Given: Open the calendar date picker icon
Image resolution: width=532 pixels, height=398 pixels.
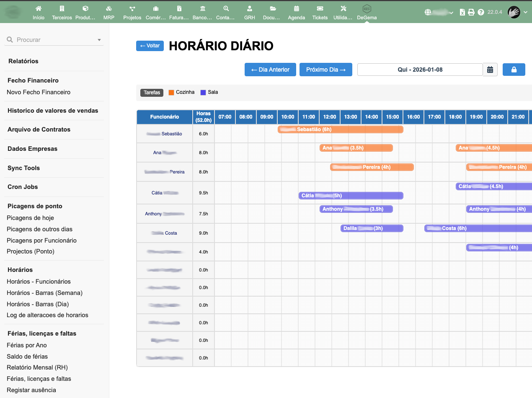Looking at the screenshot, I should [490, 70].
